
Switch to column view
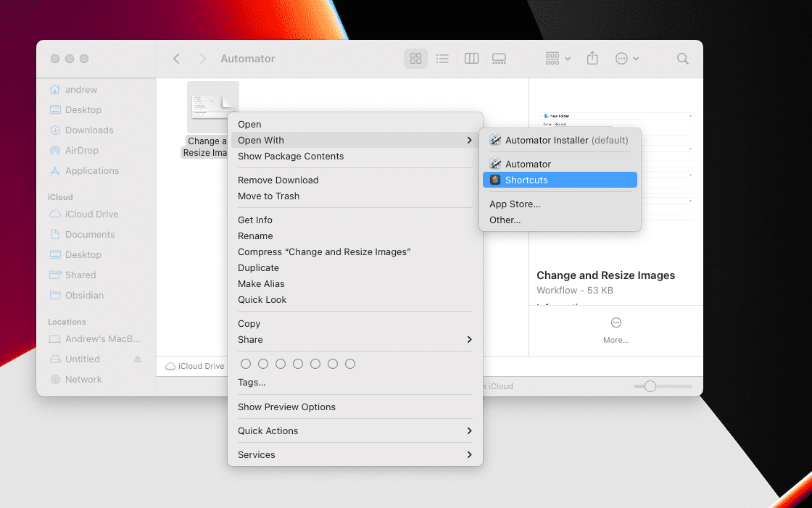pyautogui.click(x=471, y=59)
